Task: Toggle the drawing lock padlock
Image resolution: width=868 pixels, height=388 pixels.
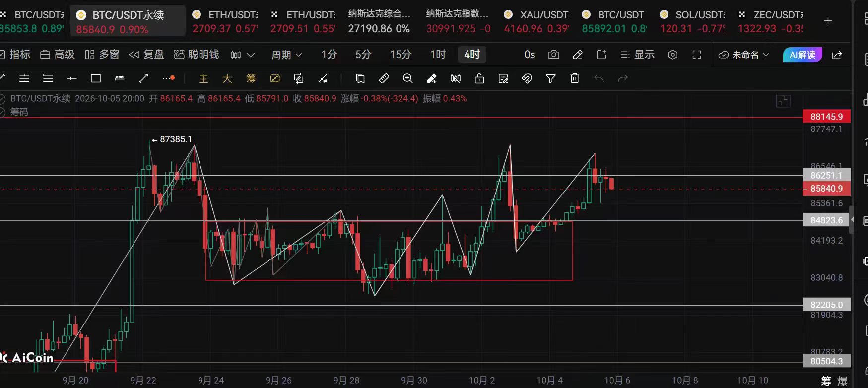Action: (479, 78)
